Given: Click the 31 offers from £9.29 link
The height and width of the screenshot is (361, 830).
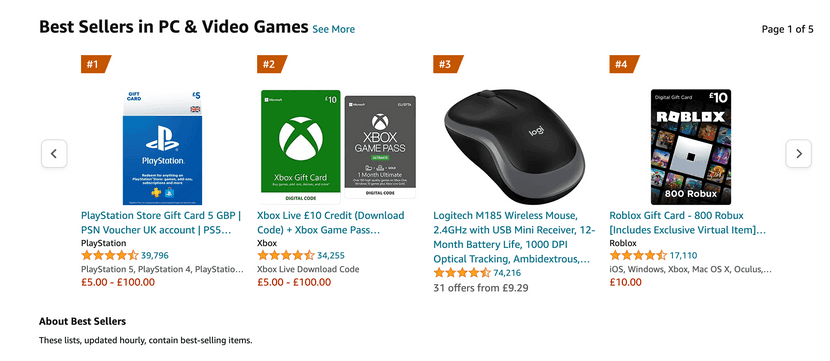Looking at the screenshot, I should coord(481,288).
